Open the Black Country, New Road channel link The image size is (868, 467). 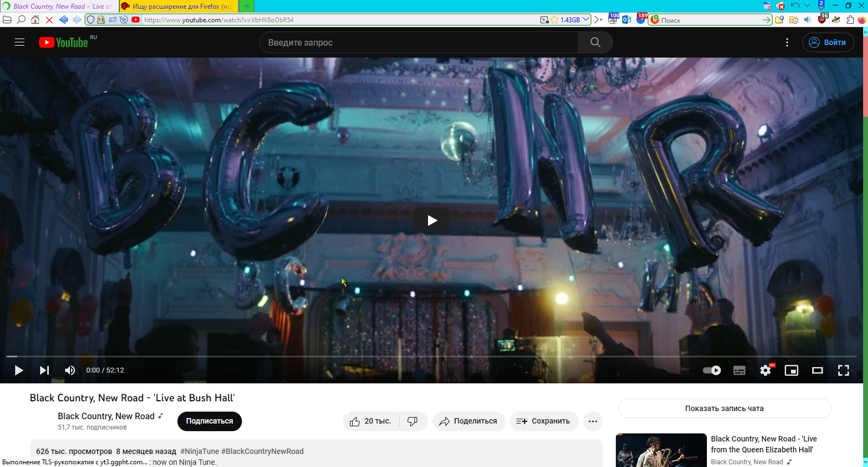(106, 416)
